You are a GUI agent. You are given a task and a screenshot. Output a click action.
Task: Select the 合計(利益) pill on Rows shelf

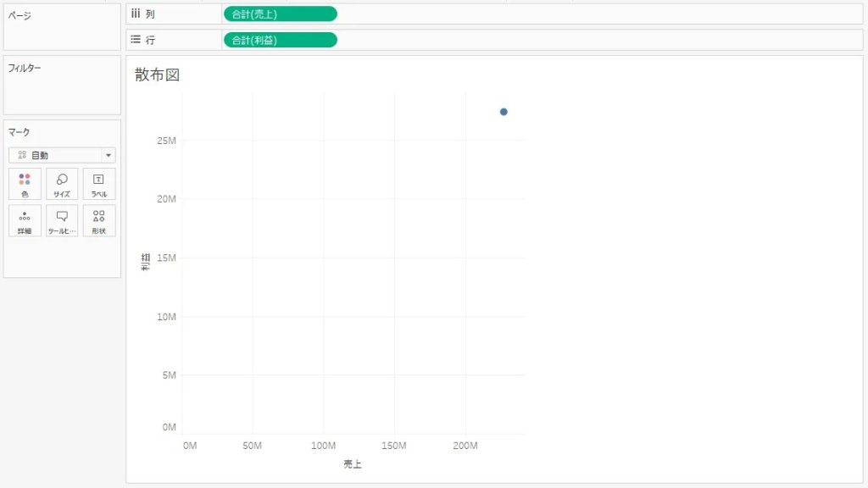pos(280,40)
